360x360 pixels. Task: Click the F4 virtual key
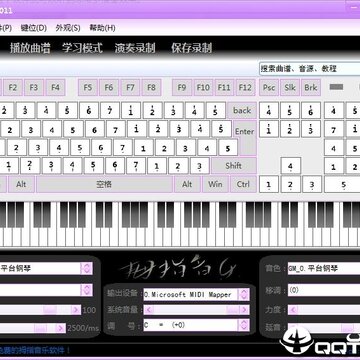pyautogui.click(x=55, y=88)
